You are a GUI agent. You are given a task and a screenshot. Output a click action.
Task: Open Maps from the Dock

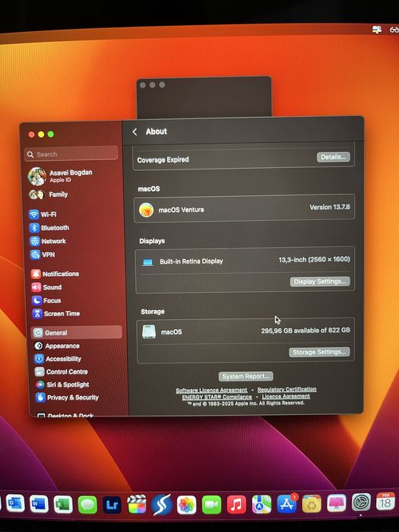click(x=261, y=504)
